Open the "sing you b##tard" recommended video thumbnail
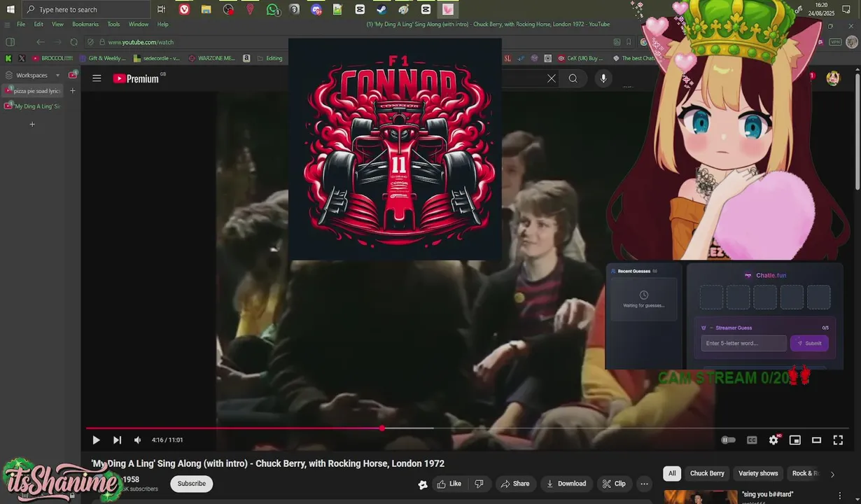The height and width of the screenshot is (504, 861). pyautogui.click(x=700, y=497)
